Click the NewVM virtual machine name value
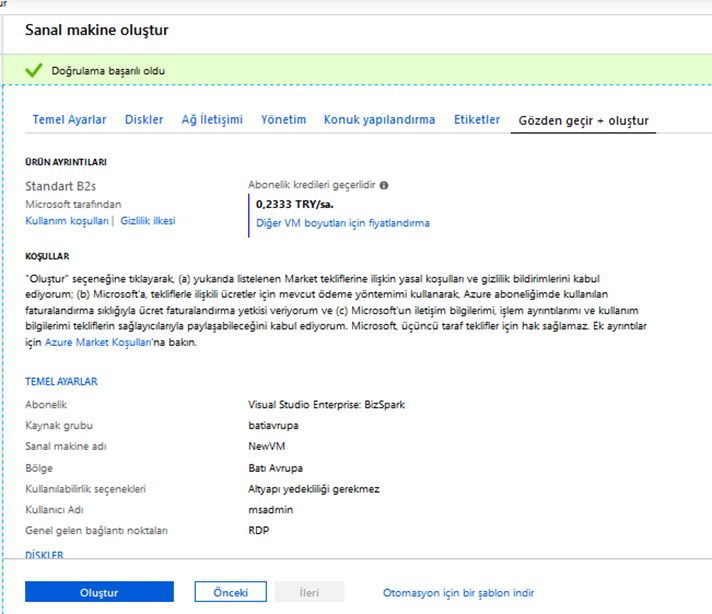 (265, 447)
